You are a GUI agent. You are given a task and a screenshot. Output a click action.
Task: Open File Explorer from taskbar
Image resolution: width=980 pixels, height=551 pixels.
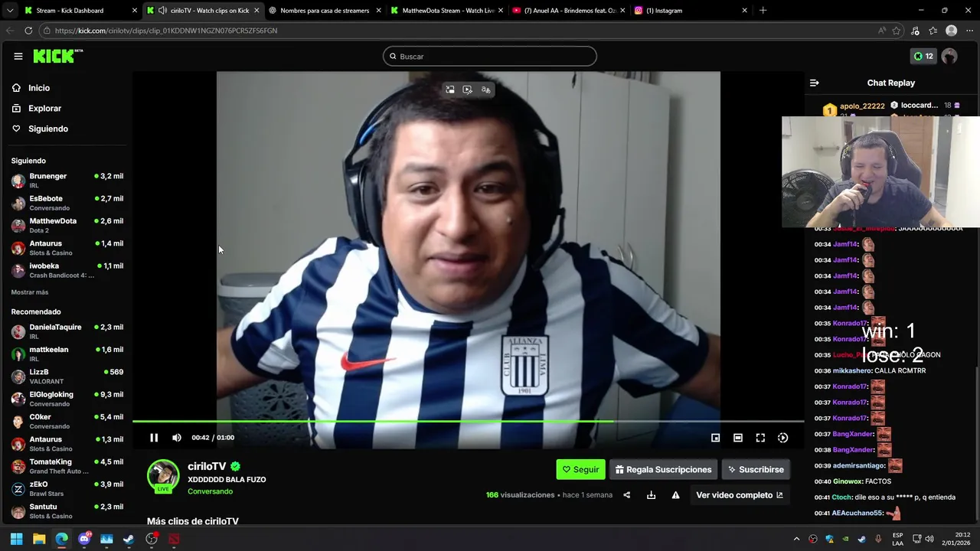[x=39, y=539]
